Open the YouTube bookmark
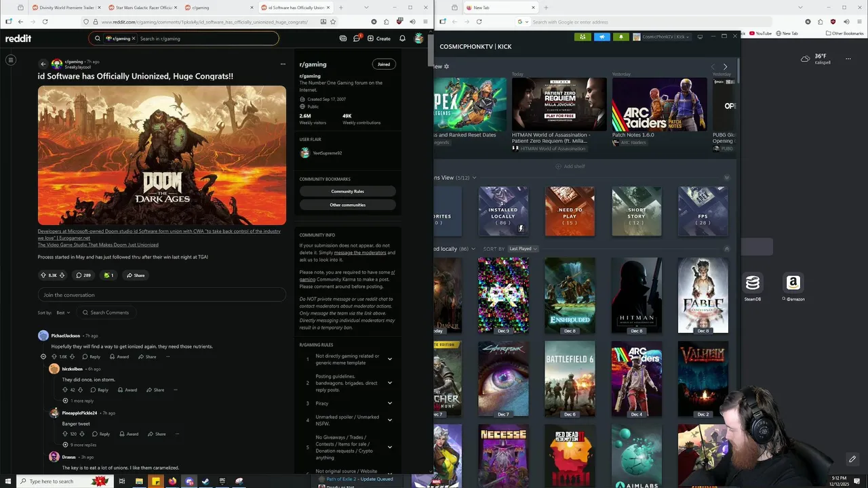This screenshot has height=488, width=868. click(760, 33)
